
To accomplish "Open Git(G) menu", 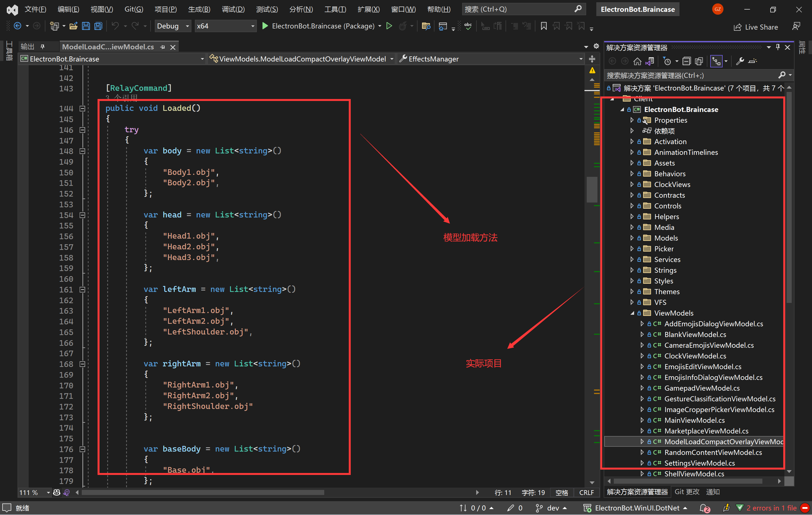I will [134, 9].
